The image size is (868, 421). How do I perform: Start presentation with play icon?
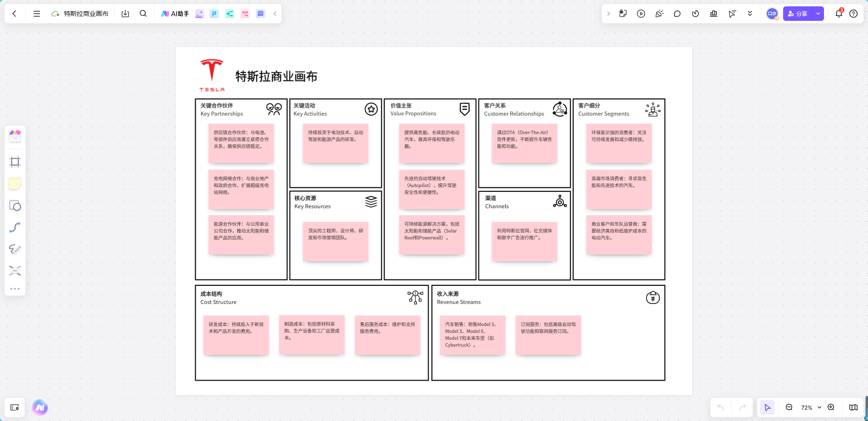[x=641, y=14]
